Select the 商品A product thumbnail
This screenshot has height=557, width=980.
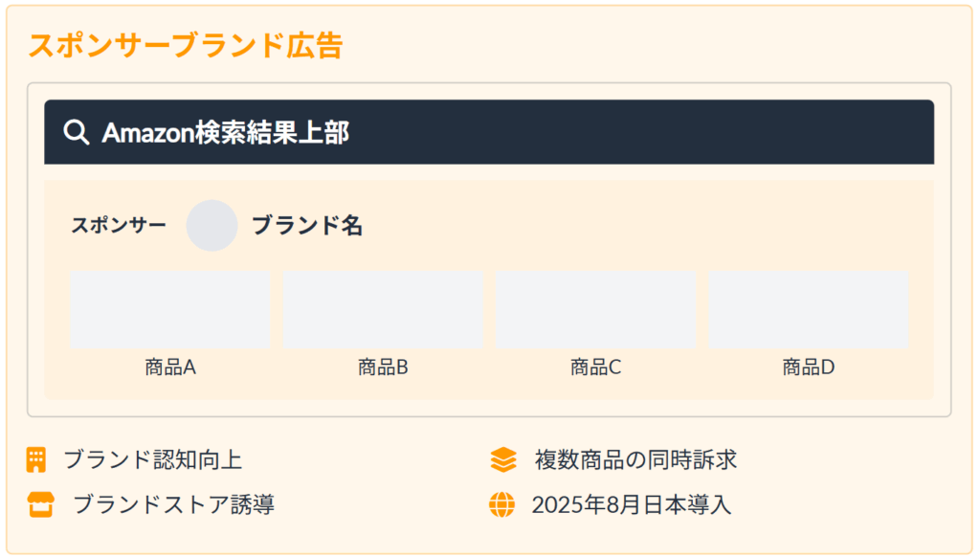170,309
